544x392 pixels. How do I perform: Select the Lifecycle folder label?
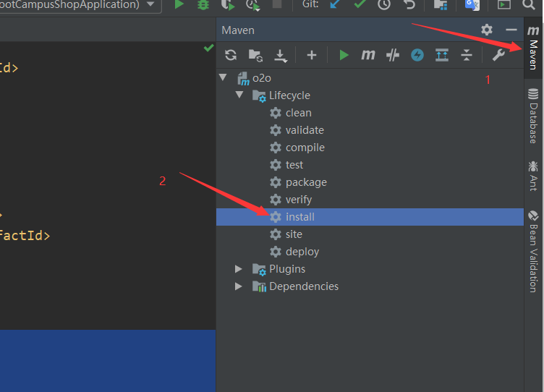click(289, 95)
